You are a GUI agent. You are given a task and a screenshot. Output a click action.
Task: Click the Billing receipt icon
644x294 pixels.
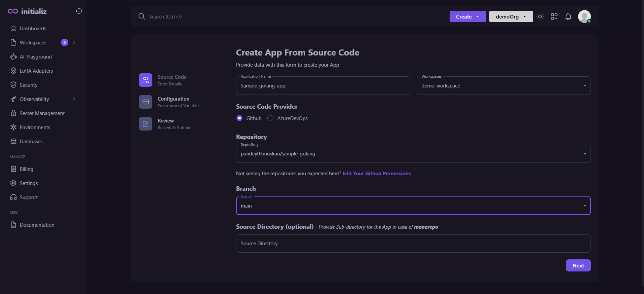13,169
